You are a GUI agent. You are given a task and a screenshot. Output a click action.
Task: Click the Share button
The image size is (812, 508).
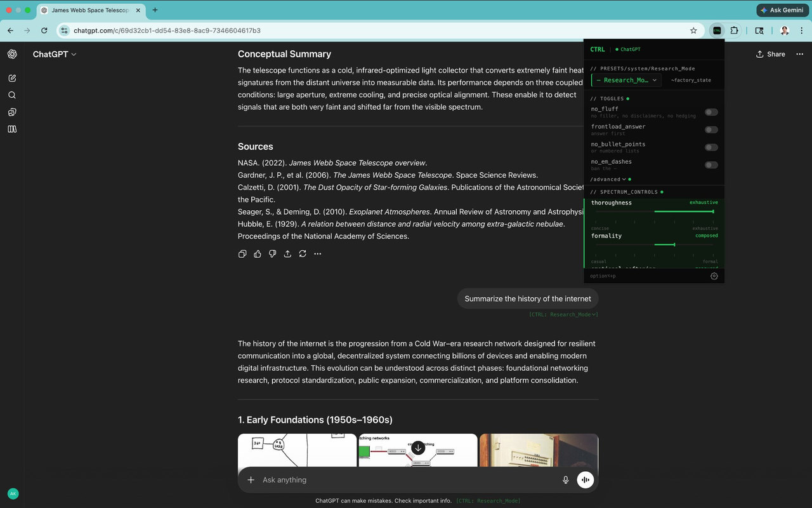tap(770, 54)
